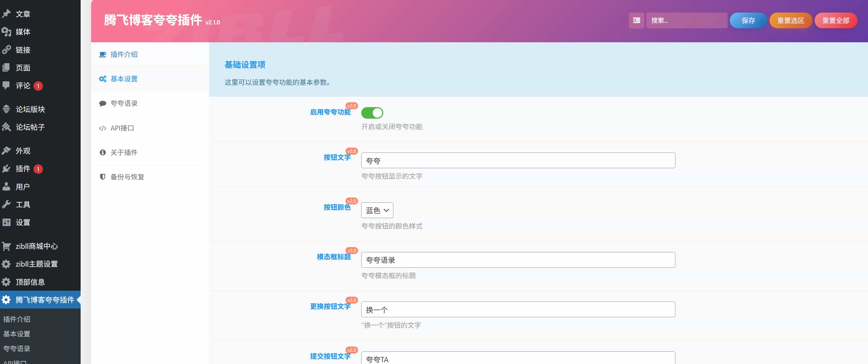
Task: Click the 搜索 search box in header
Action: 686,21
